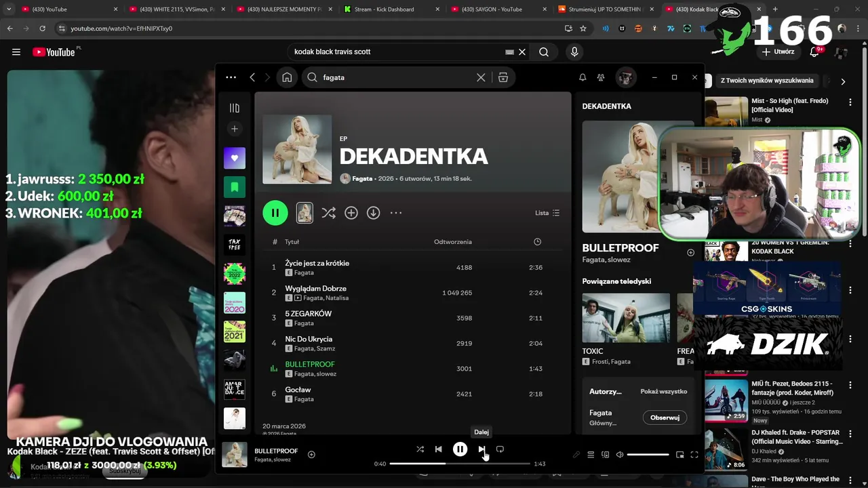This screenshot has height=488, width=868.
Task: Open the 2020 playlist in sidebar
Action: 235,303
